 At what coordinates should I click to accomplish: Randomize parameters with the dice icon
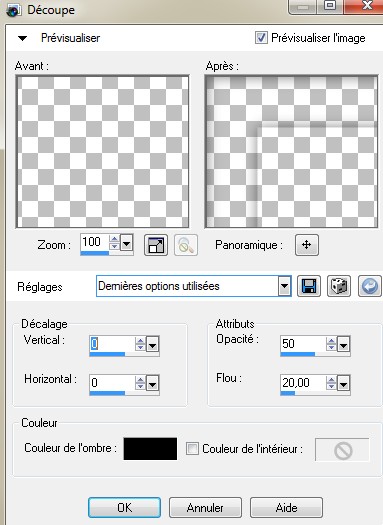pyautogui.click(x=339, y=286)
